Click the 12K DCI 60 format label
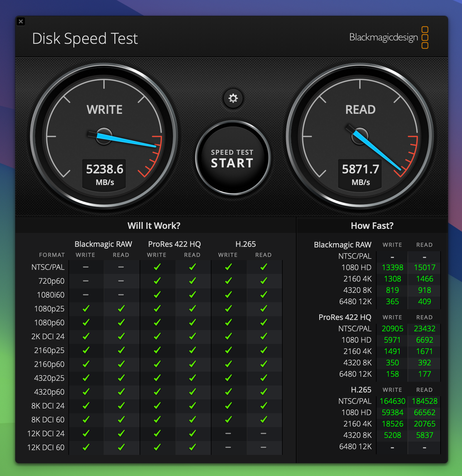 click(x=46, y=447)
